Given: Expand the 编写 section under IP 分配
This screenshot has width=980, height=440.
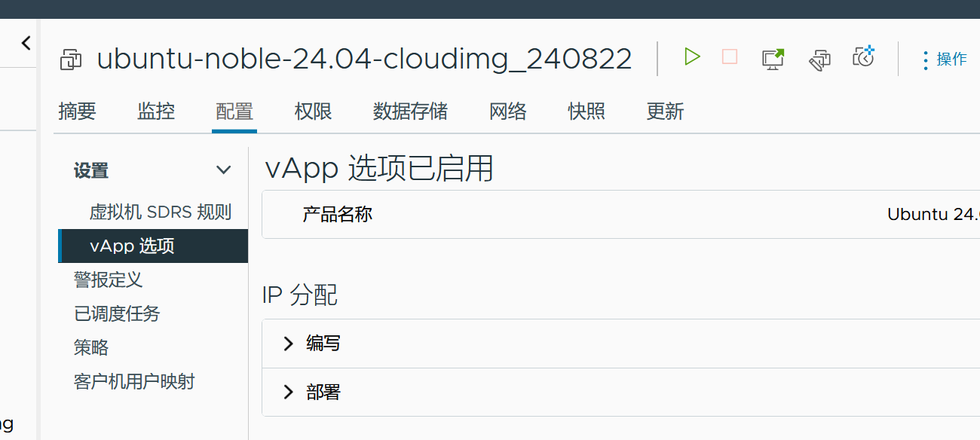Looking at the screenshot, I should click(288, 344).
